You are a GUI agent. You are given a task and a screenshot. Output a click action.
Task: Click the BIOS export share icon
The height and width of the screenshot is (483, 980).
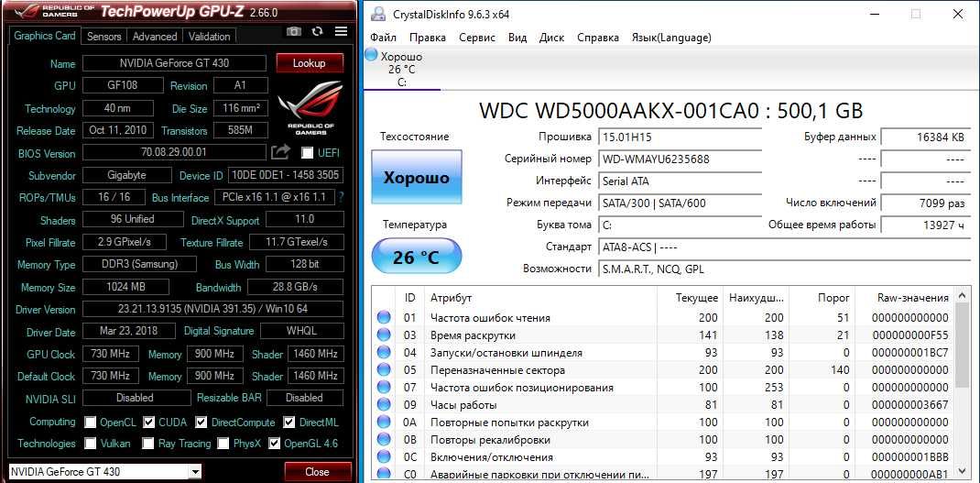(x=280, y=152)
